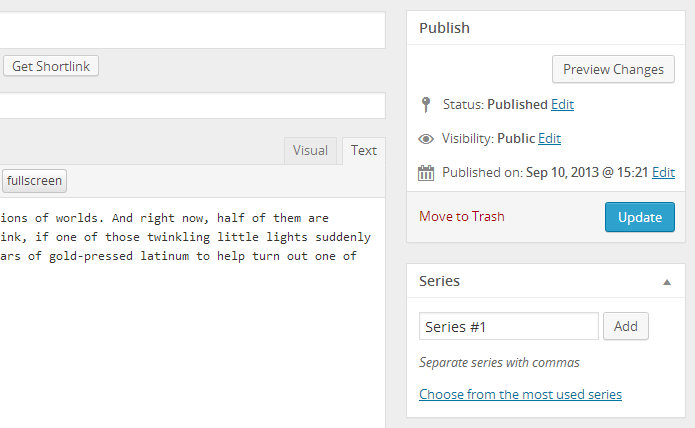Click inside the post content text area
The height and width of the screenshot is (428, 695).
click(190, 310)
